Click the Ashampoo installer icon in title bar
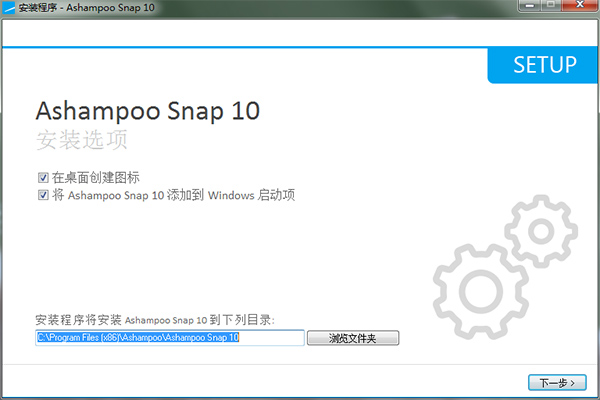 tap(8, 7)
